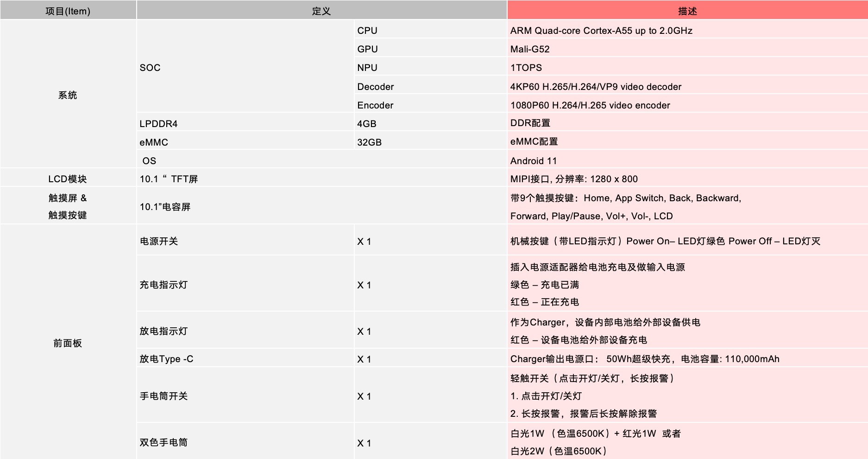The image size is (868, 459).
Task: Select the "1080P60 H.264/H.265 video encoder" cell
Action: click(x=590, y=105)
